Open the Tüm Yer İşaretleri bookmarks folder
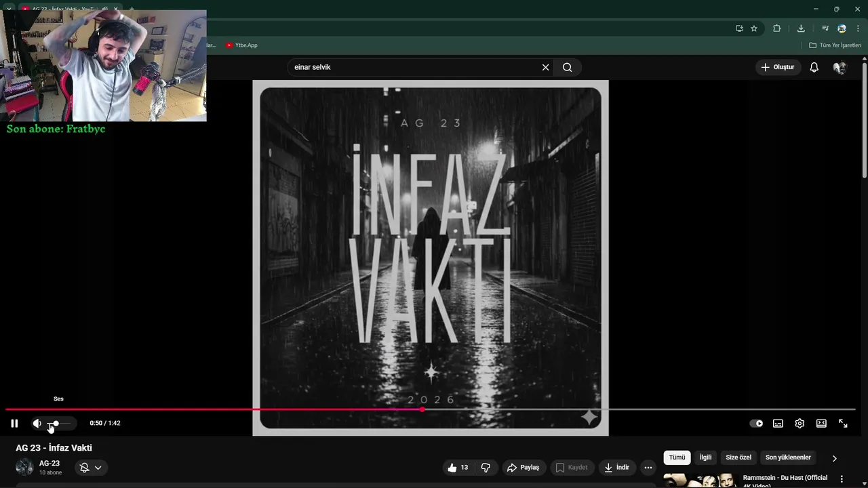Screen dimensions: 868x488 pos(835,45)
